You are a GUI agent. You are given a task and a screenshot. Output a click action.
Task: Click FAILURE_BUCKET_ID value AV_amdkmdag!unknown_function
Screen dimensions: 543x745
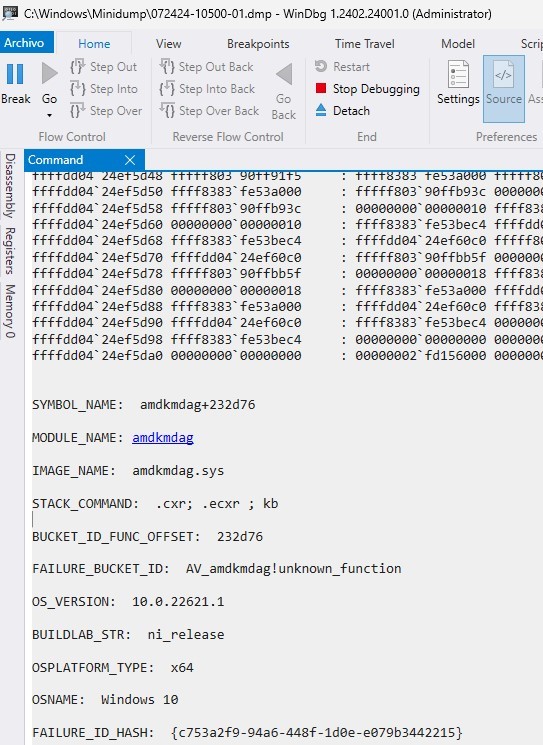coord(294,569)
